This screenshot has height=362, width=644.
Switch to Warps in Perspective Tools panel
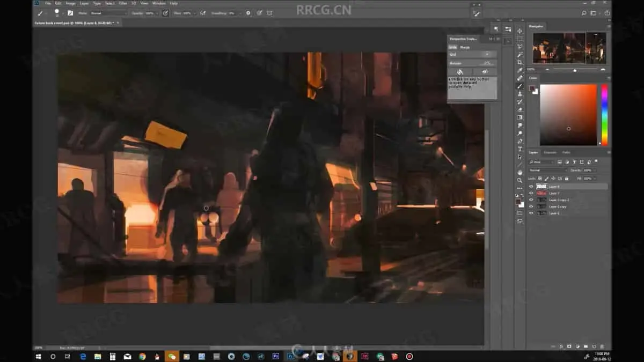coord(465,47)
